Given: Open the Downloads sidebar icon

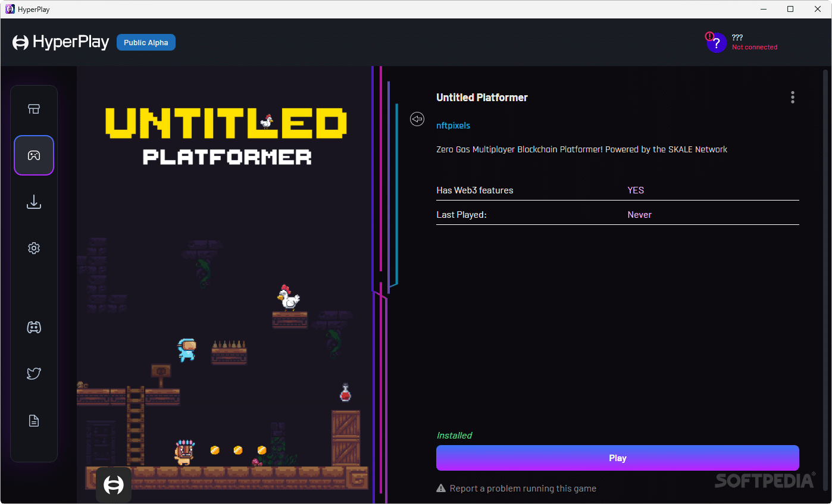Looking at the screenshot, I should tap(34, 202).
